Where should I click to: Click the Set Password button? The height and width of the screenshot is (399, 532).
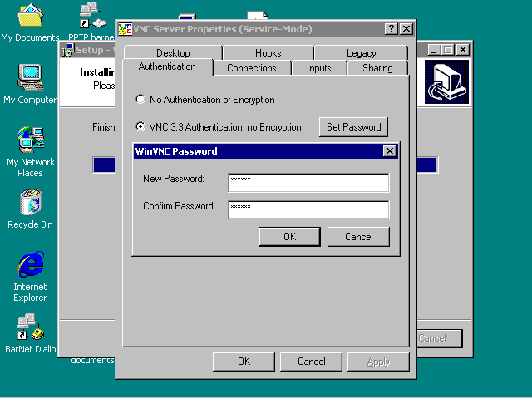353,127
